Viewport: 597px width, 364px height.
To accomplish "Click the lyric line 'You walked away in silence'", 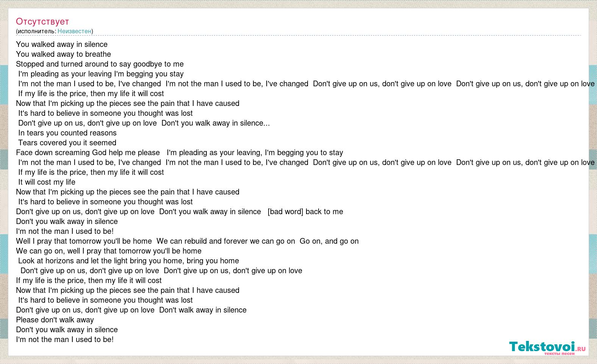I will pyautogui.click(x=62, y=44).
